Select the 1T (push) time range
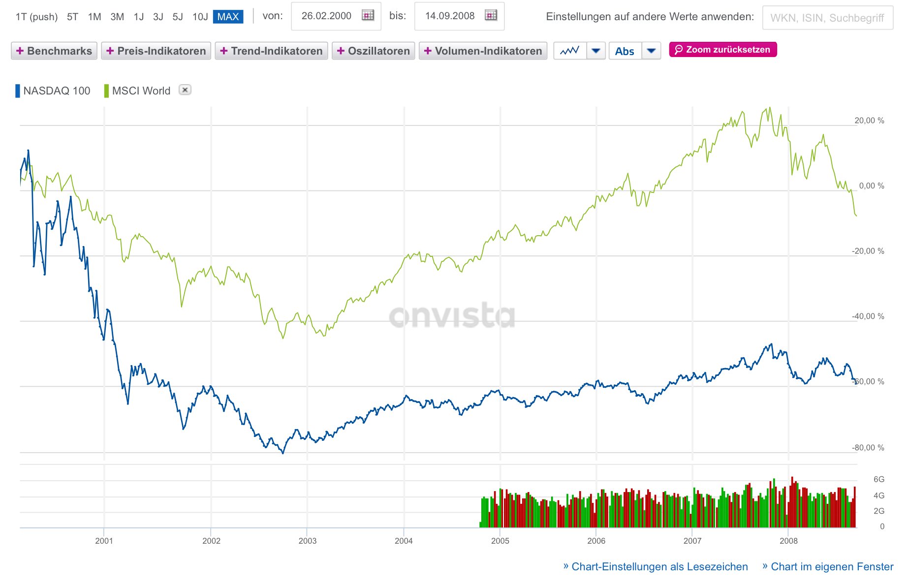This screenshot has width=909, height=588. pos(36,17)
